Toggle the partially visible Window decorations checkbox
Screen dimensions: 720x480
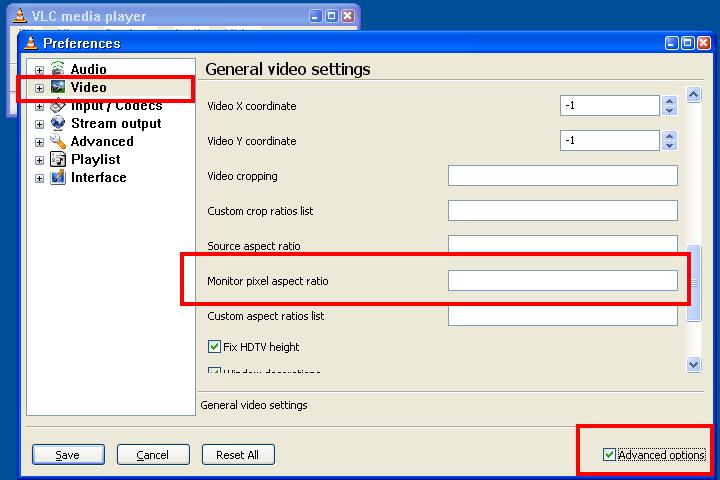tap(214, 370)
